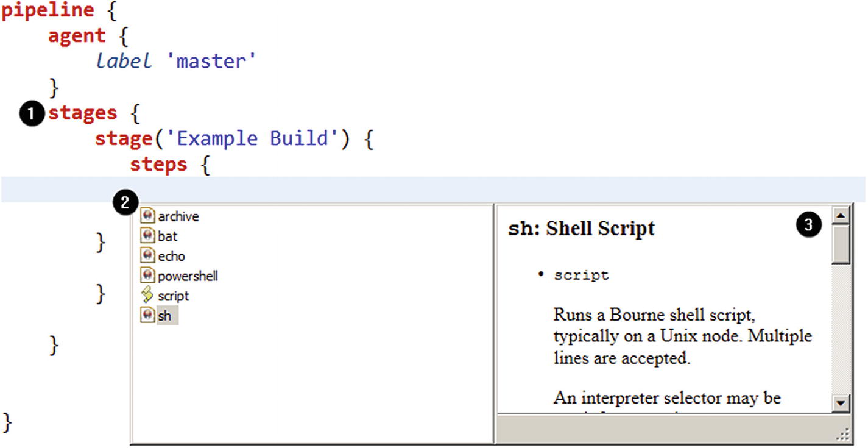Click the documentation scrollbar up arrow
Image resolution: width=868 pixels, height=448 pixels.
pyautogui.click(x=841, y=215)
